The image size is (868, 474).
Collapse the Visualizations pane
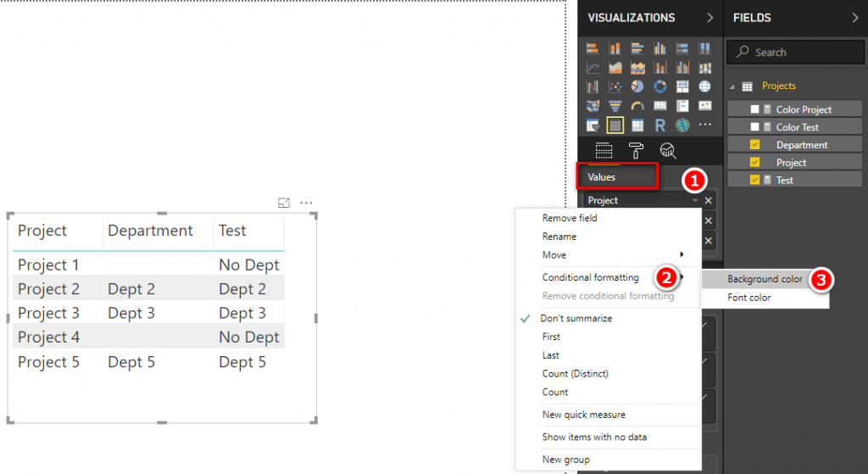(x=709, y=18)
